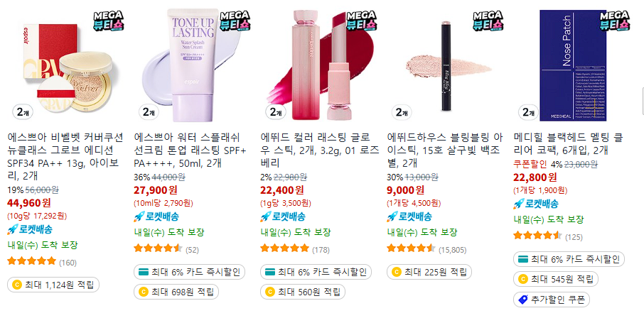This screenshot has width=644, height=318.
Task: Click the 로켓배송 badge under 9,000원 price
Action: (x=409, y=216)
